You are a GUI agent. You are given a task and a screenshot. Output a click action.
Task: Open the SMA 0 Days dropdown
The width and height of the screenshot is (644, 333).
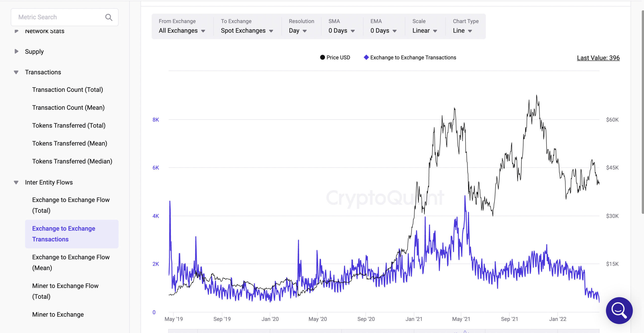tap(342, 30)
